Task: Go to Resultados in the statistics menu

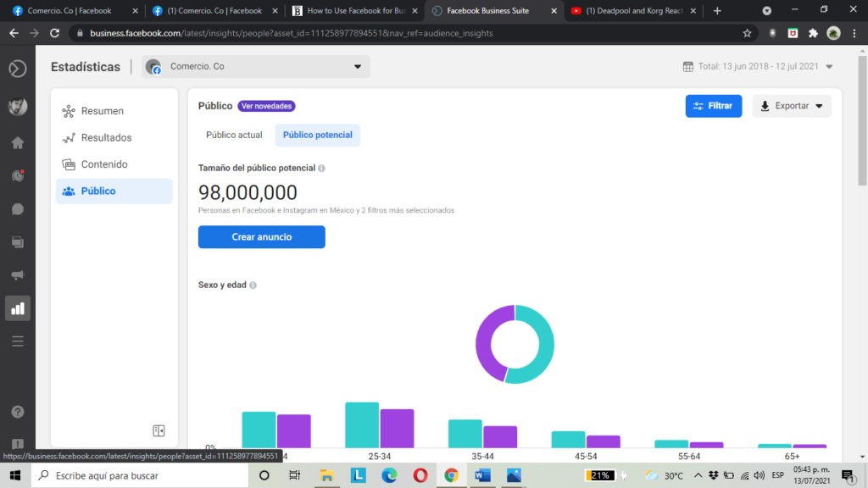Action: tap(114, 138)
